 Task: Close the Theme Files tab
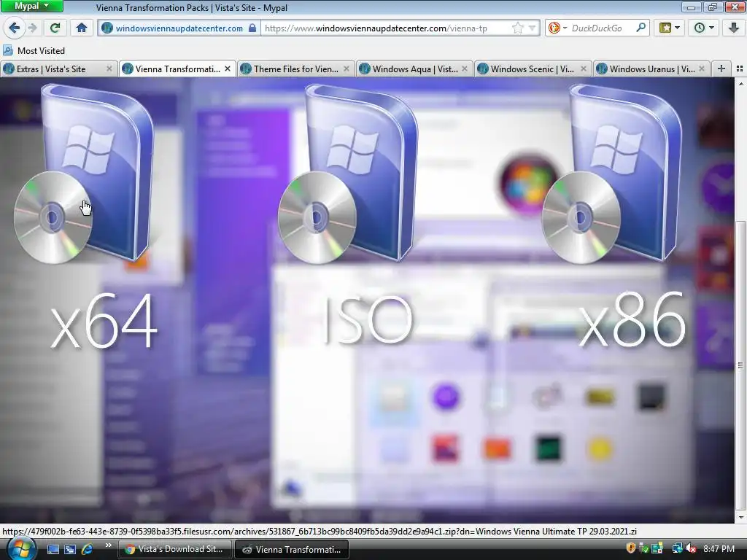(347, 69)
